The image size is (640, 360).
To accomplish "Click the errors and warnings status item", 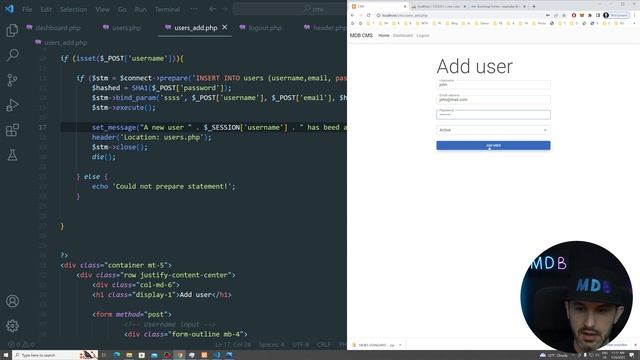I will pyautogui.click(x=21, y=344).
